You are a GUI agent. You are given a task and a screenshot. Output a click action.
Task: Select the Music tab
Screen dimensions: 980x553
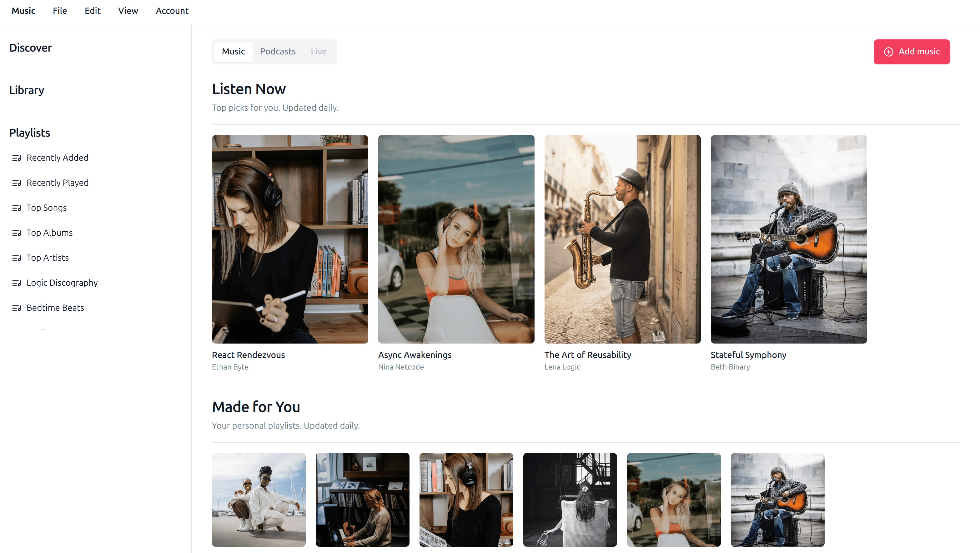pos(233,51)
